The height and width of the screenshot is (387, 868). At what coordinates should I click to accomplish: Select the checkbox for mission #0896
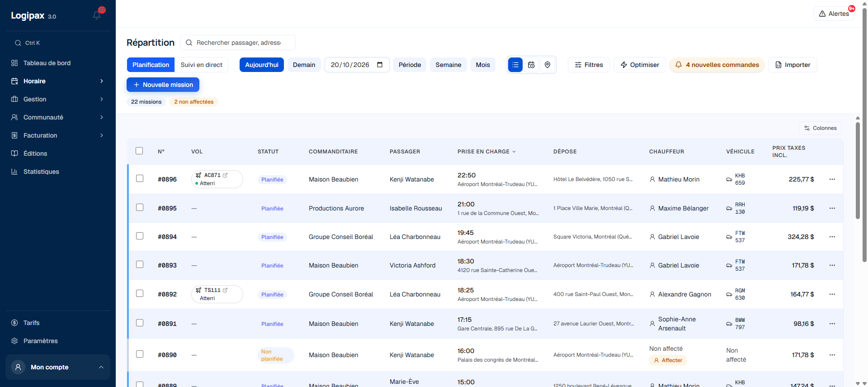[x=140, y=178]
